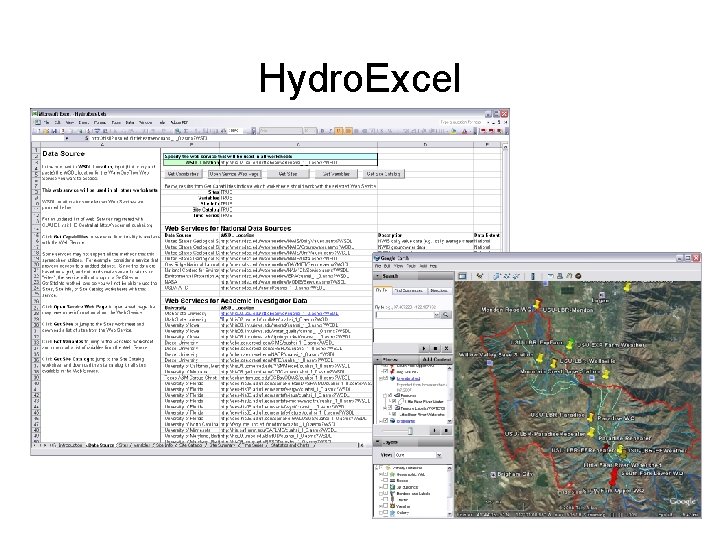Click the magnifier Search button beside Fly To
Image resolution: width=720 pixels, height=540 pixels.
(446, 315)
